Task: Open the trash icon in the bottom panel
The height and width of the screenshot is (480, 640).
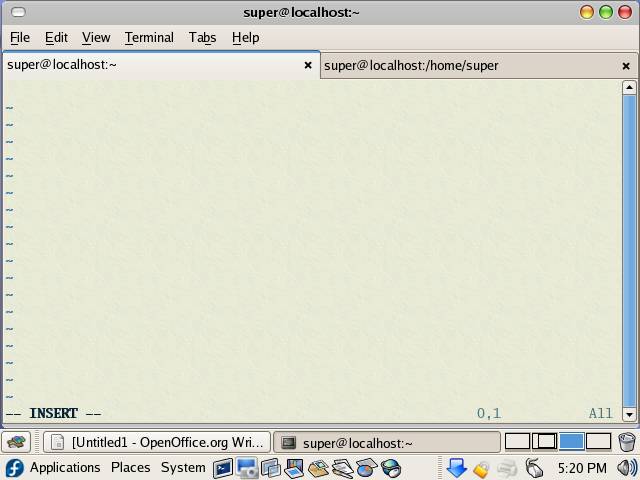Action: (627, 442)
